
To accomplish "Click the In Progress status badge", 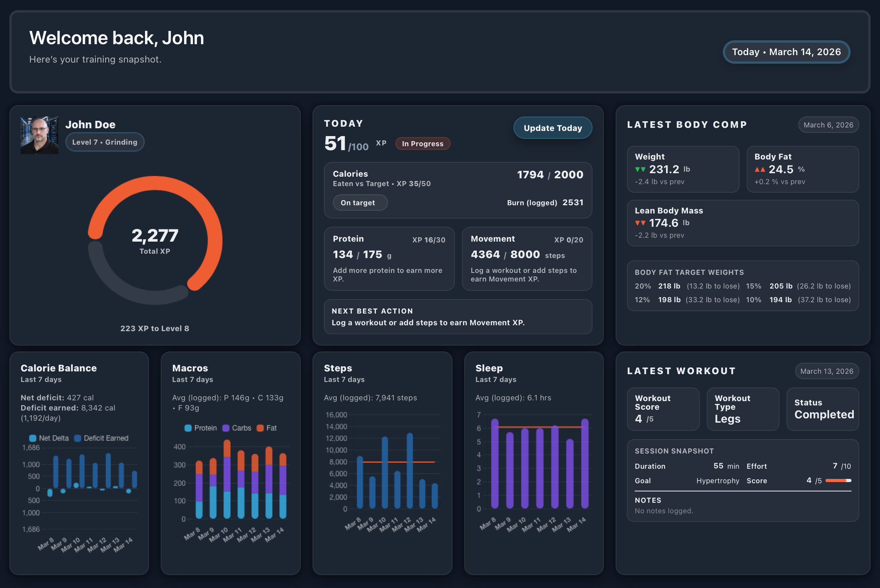I will 422,143.
